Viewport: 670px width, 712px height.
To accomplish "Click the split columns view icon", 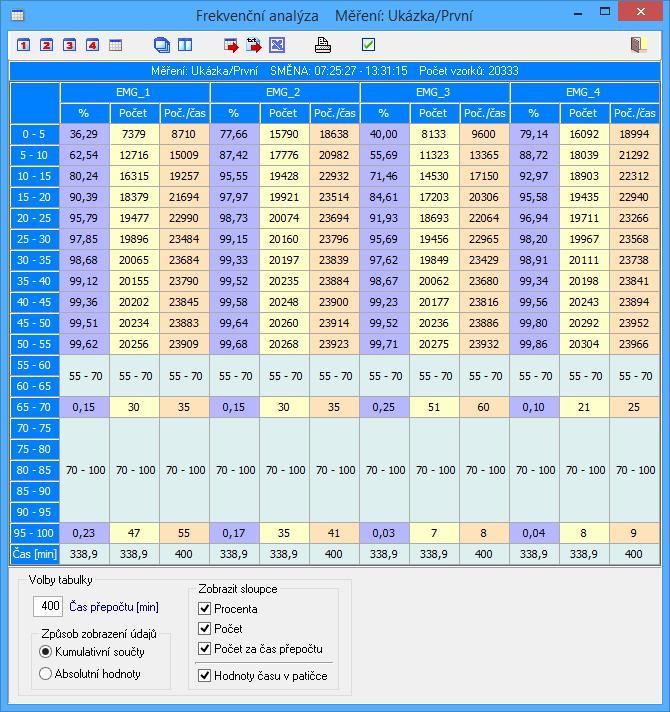I will [185, 45].
